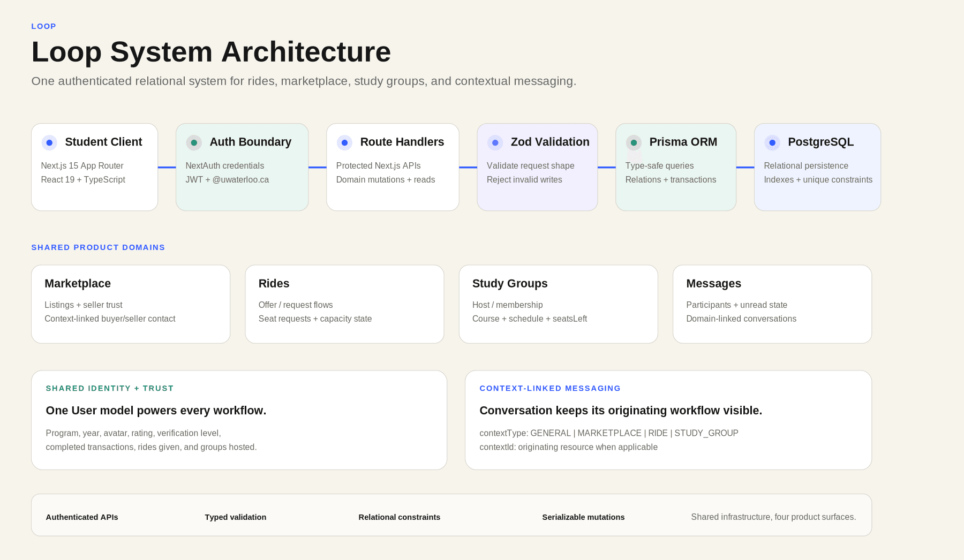This screenshot has width=964, height=560.
Task: Click 'Shared infrastructure, four product surfaces.' text
Action: coord(773,517)
